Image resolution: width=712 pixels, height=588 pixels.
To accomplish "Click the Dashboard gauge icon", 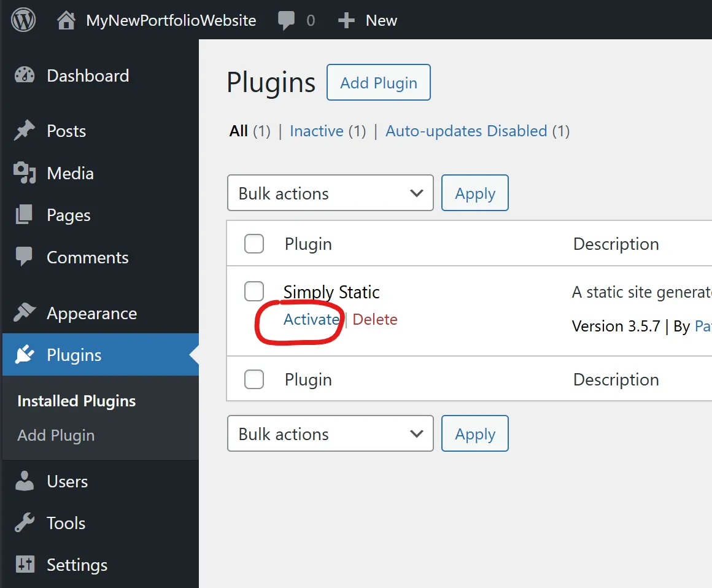I will click(x=25, y=75).
